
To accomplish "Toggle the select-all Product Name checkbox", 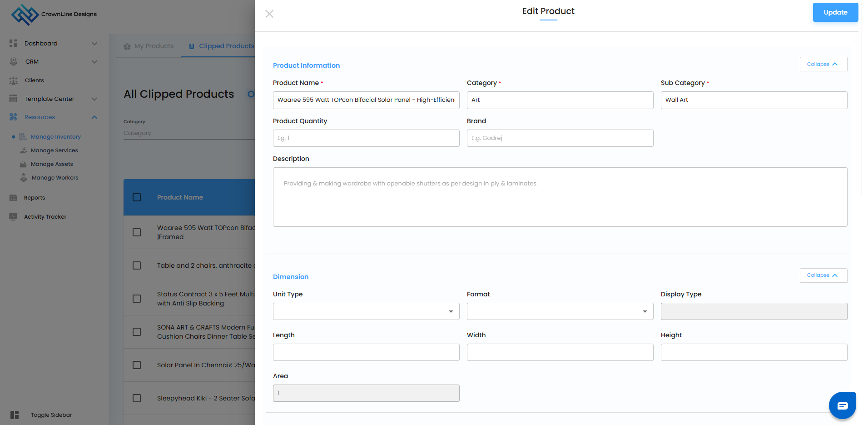I will tap(137, 197).
